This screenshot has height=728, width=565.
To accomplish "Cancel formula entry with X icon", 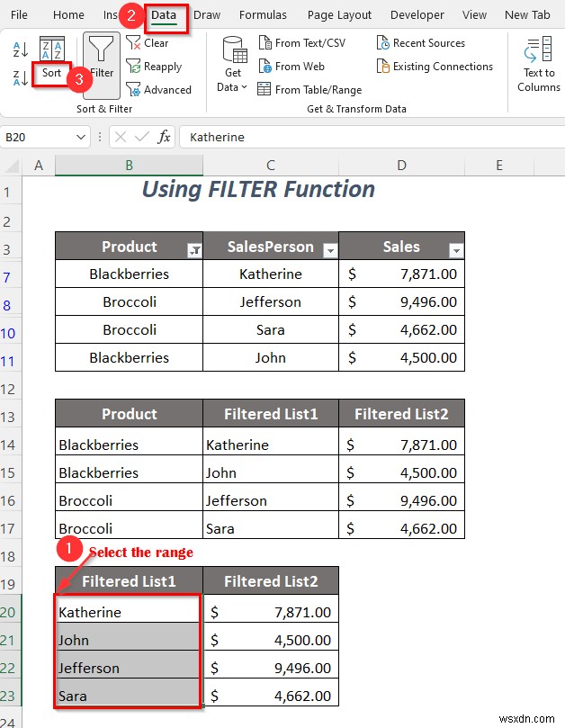I will click(121, 137).
